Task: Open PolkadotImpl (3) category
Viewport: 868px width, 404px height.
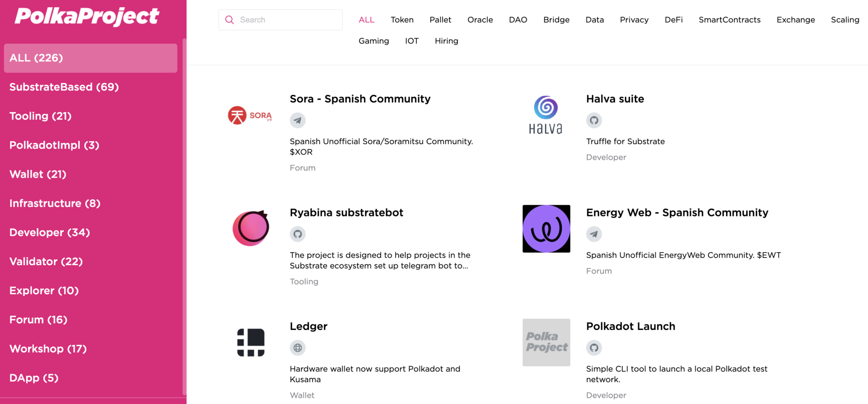Action: 90,145
